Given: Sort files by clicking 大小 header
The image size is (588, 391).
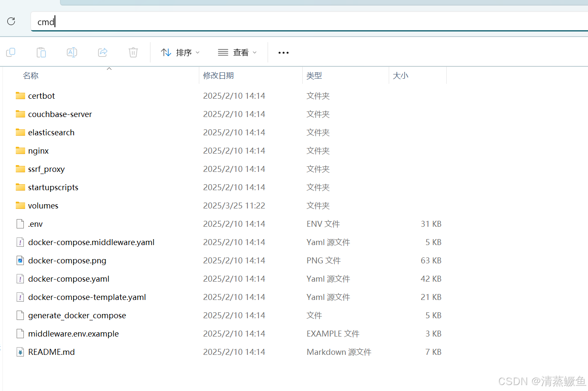Looking at the screenshot, I should click(401, 75).
